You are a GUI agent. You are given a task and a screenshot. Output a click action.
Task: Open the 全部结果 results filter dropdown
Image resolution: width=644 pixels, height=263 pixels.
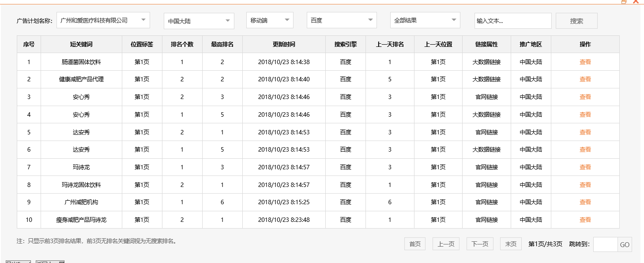425,20
